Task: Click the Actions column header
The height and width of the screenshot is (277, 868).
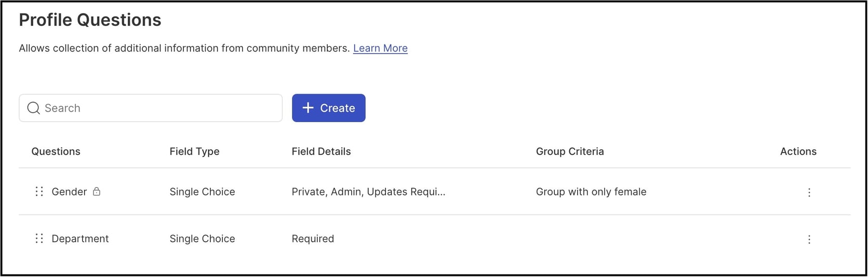Action: tap(798, 151)
